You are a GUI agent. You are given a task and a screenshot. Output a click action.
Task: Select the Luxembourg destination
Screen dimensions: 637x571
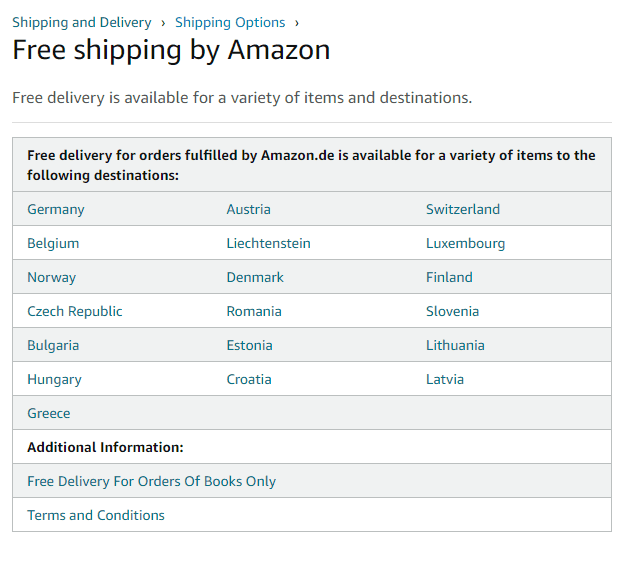pyautogui.click(x=466, y=244)
